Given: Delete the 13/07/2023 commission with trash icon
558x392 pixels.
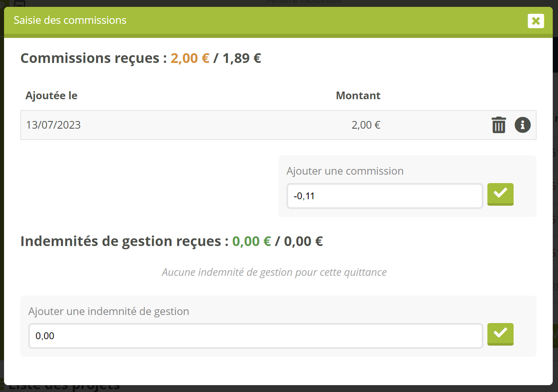Looking at the screenshot, I should (499, 125).
